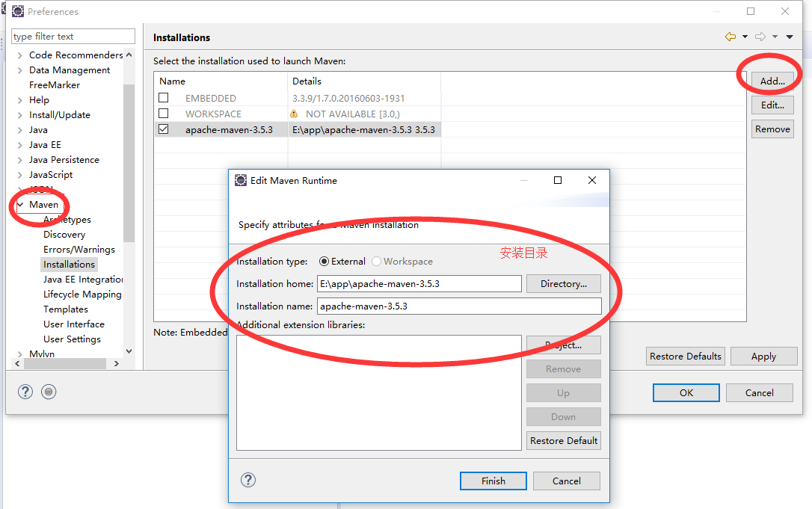The image size is (812, 509).
Task: Expand the Install/Update node
Action: click(x=19, y=115)
